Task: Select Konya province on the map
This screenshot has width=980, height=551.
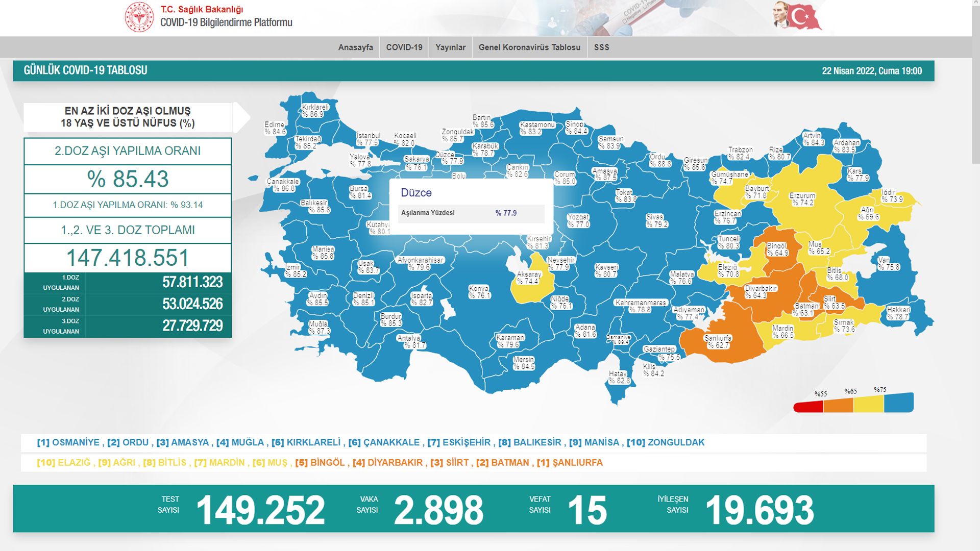Action: click(479, 292)
